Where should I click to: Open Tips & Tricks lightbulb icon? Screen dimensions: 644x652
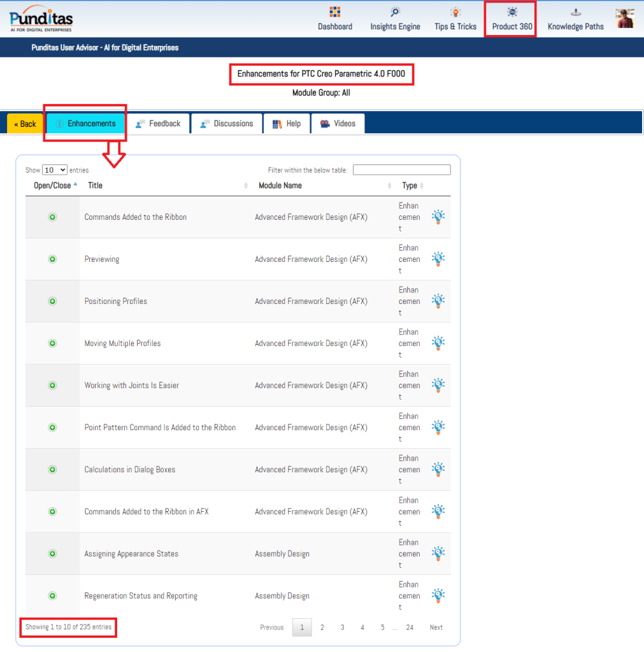(x=455, y=13)
